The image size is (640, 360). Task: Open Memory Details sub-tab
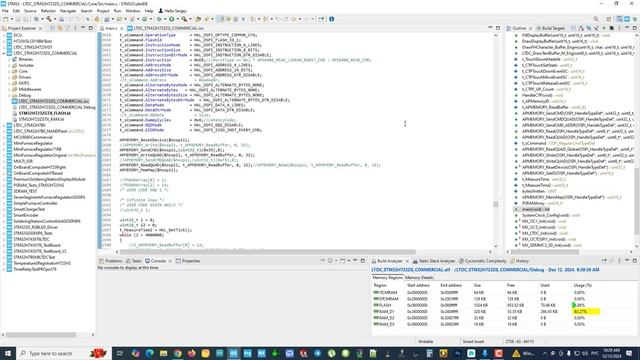419,278
